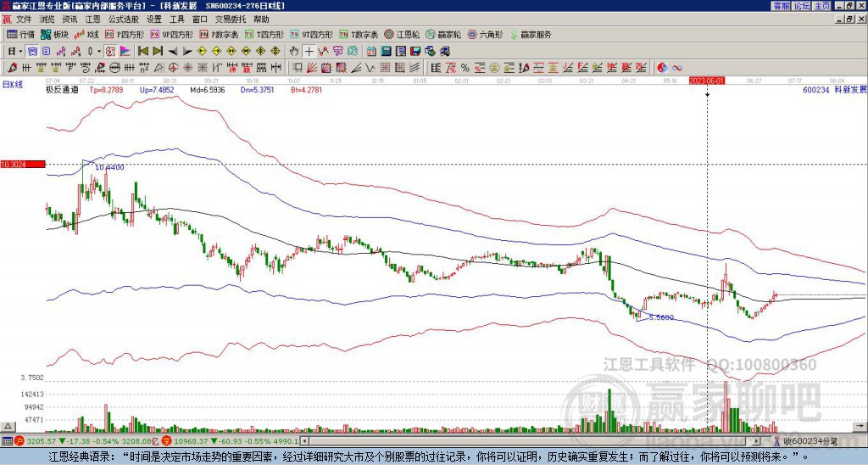
Task: Open the 帮助 menu
Action: point(261,20)
